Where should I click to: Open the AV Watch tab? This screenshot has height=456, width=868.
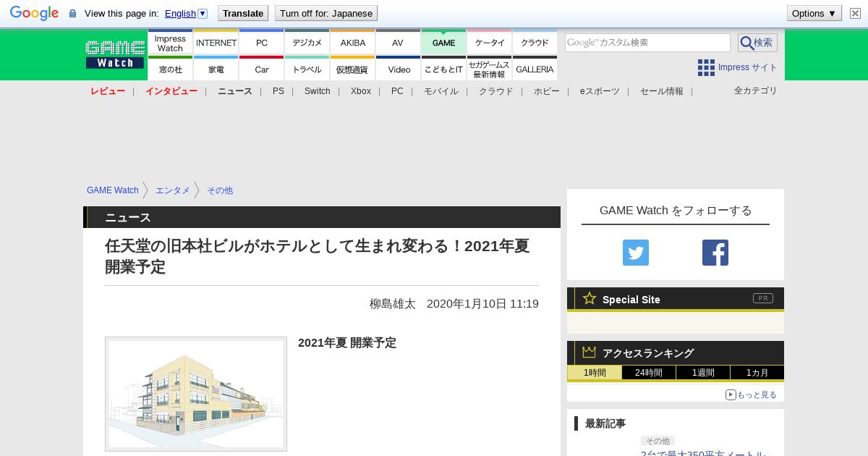(398, 43)
